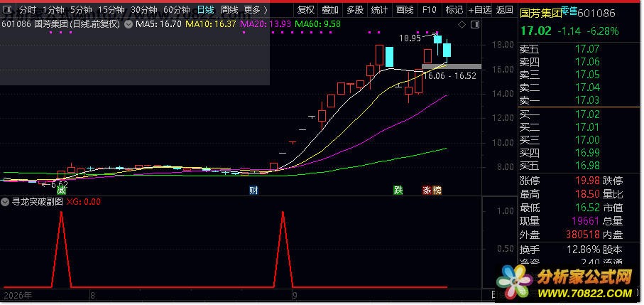Image resolution: width=644 pixels, height=305 pixels.
Task: Click the 零售 sector link
Action: pos(569,10)
